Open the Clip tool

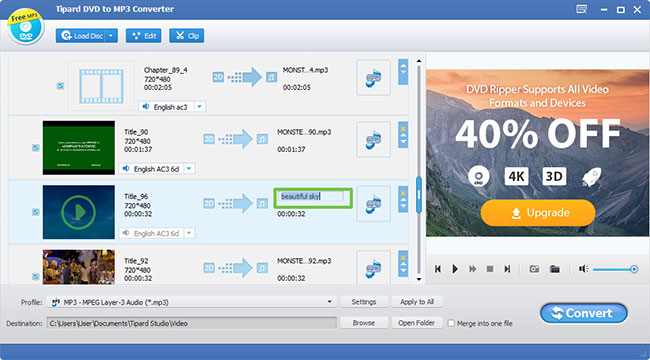click(187, 36)
